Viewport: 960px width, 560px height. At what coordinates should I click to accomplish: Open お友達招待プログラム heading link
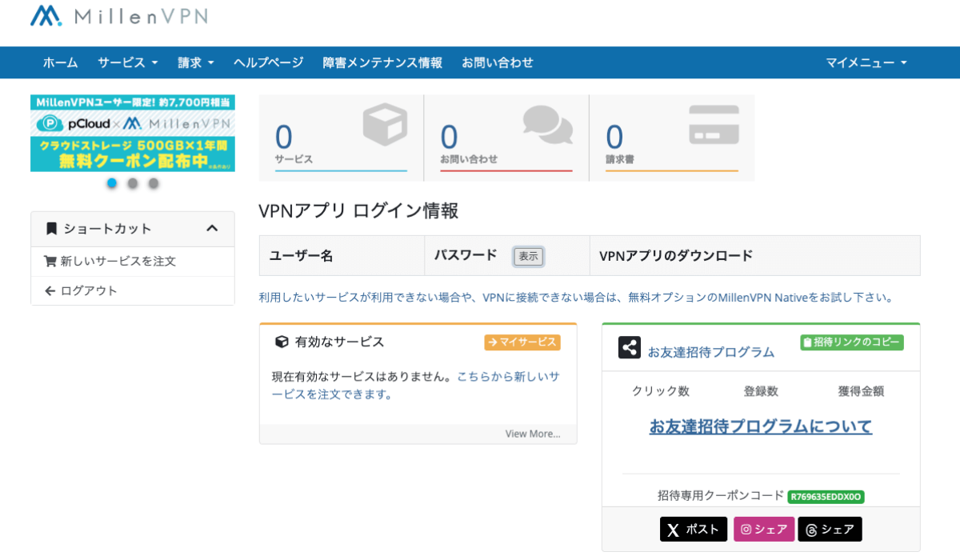point(711,352)
